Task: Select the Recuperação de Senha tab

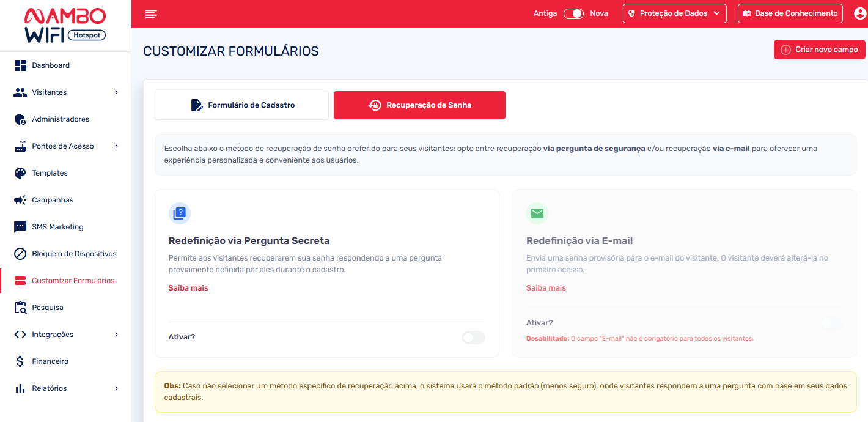Action: 419,105
